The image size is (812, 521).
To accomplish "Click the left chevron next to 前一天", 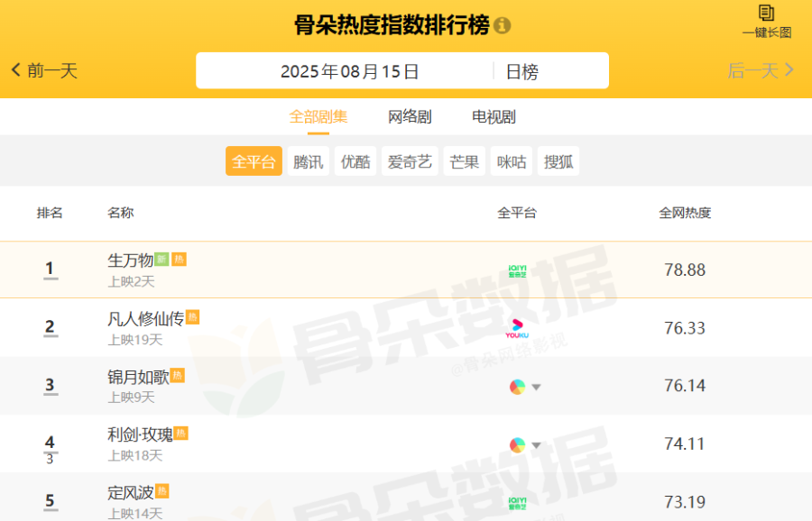I will (x=16, y=69).
